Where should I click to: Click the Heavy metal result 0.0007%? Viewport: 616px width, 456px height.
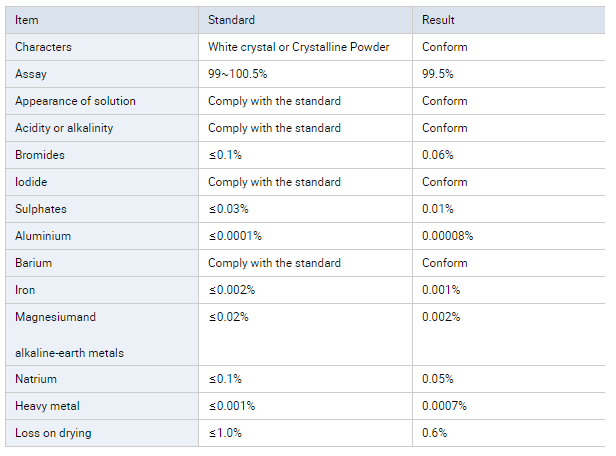pos(444,406)
